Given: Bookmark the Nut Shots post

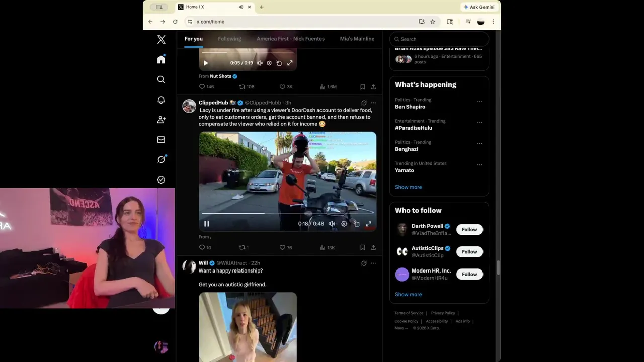Looking at the screenshot, I should point(362,86).
